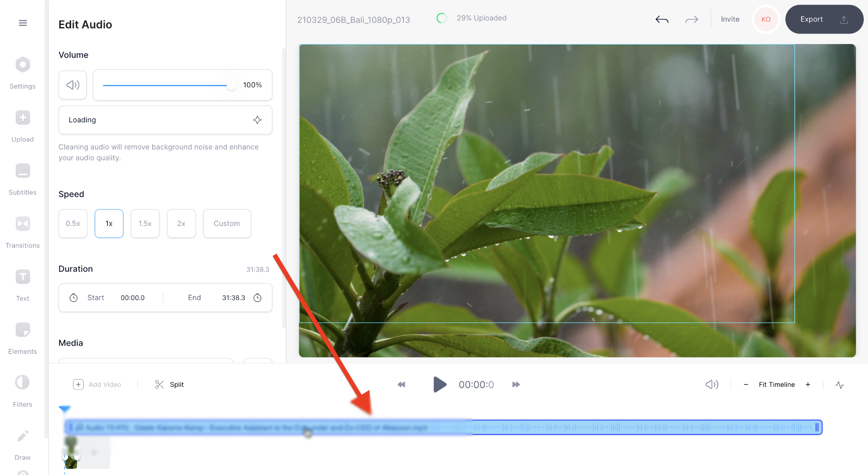Screen dimensions: 868x475
Task: Toggle timeline volume speaker icon
Action: click(712, 384)
